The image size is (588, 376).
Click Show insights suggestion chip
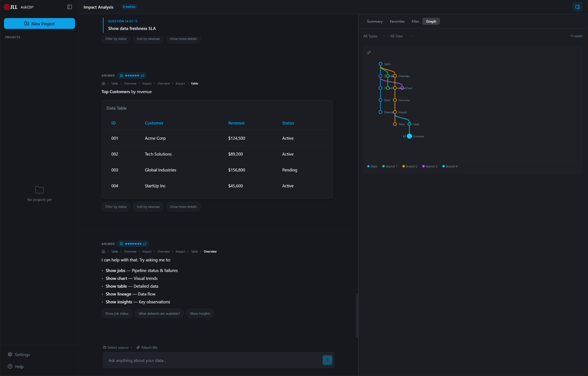click(x=200, y=314)
